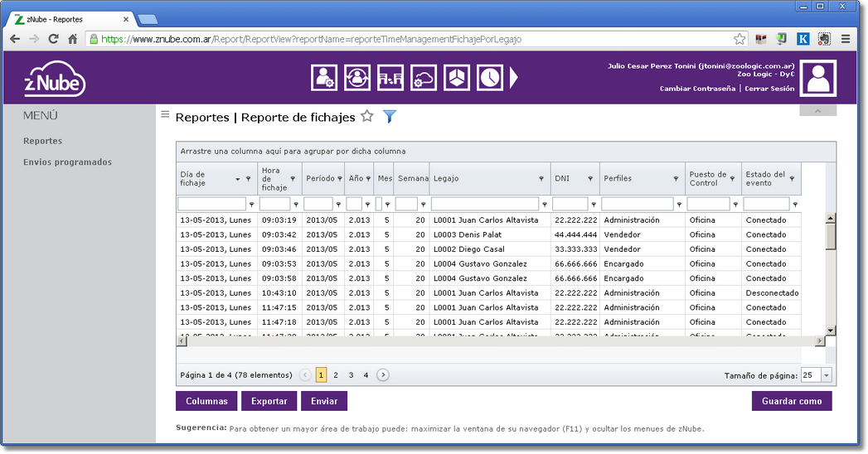Mark report as favorite with star
868x454 pixels.
pos(367,117)
